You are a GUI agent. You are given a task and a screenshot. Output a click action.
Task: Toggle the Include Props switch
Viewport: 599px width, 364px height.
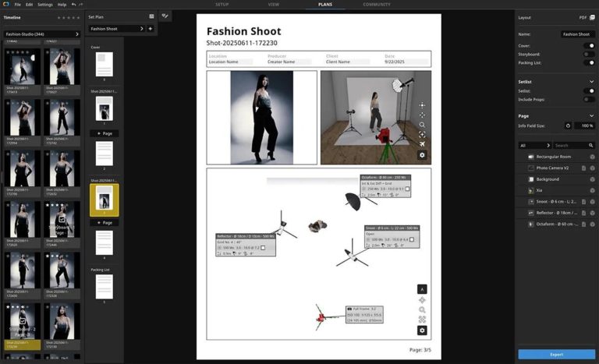(x=589, y=99)
